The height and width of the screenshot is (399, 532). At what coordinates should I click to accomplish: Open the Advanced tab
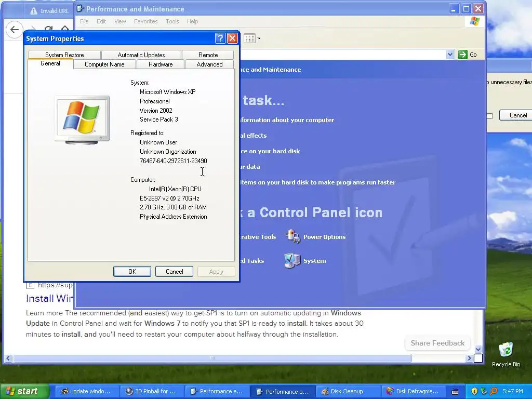click(209, 64)
